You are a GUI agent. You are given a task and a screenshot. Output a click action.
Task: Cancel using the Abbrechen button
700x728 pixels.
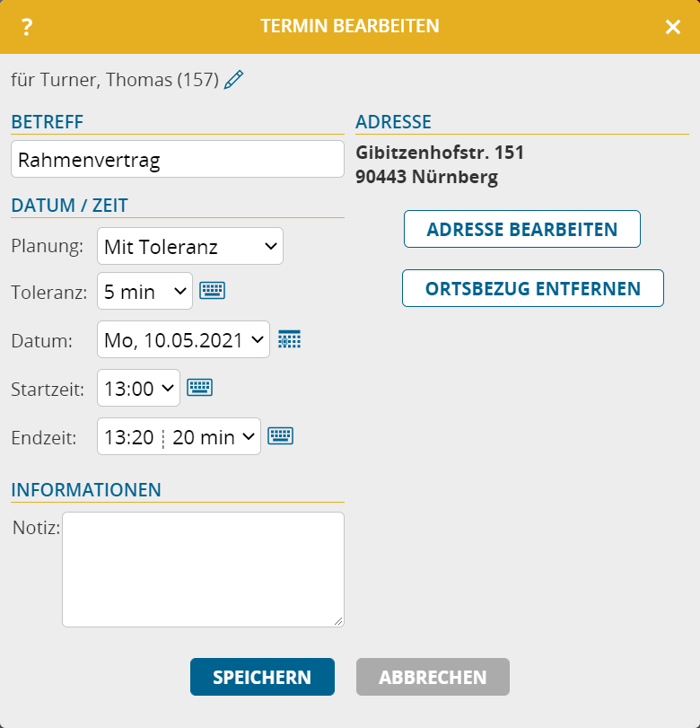tap(433, 677)
